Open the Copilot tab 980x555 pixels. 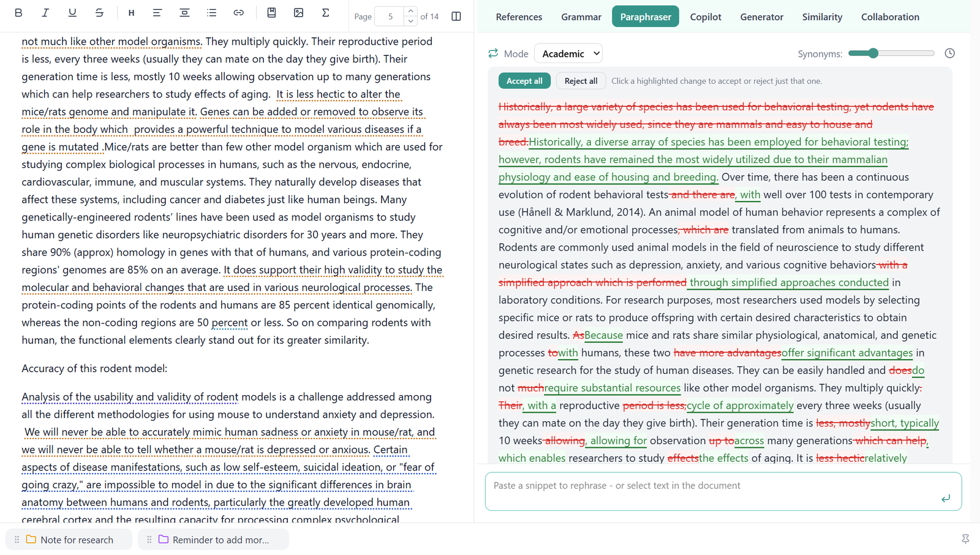[x=706, y=17]
